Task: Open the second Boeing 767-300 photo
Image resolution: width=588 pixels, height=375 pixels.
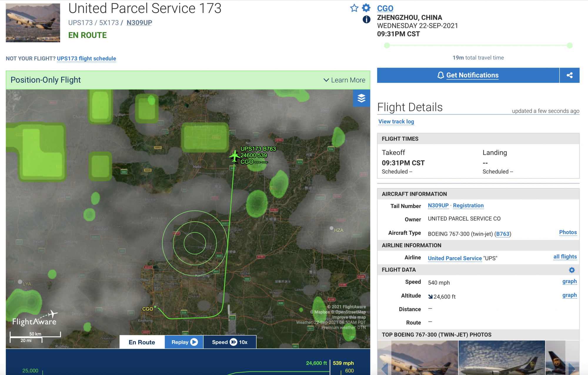Action: pos(502,358)
